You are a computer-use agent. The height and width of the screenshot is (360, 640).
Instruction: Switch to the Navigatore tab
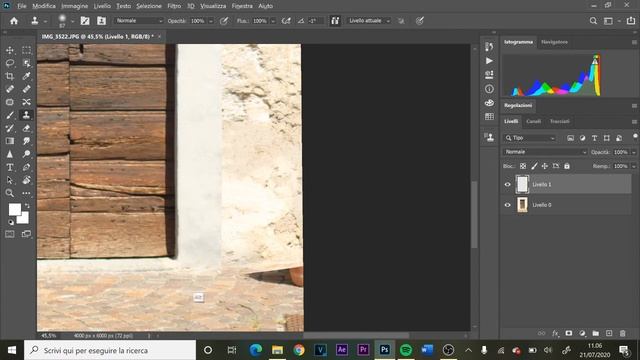tap(554, 42)
